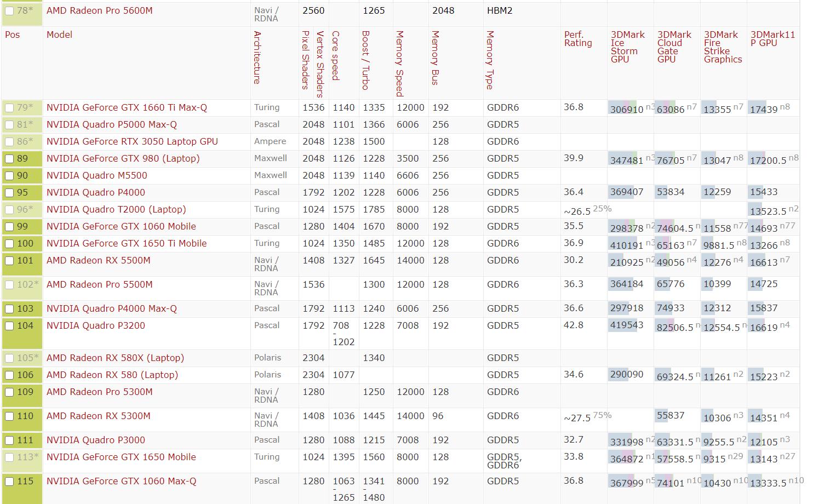Open the AMD Radeon RX 5500M link

pos(99,260)
